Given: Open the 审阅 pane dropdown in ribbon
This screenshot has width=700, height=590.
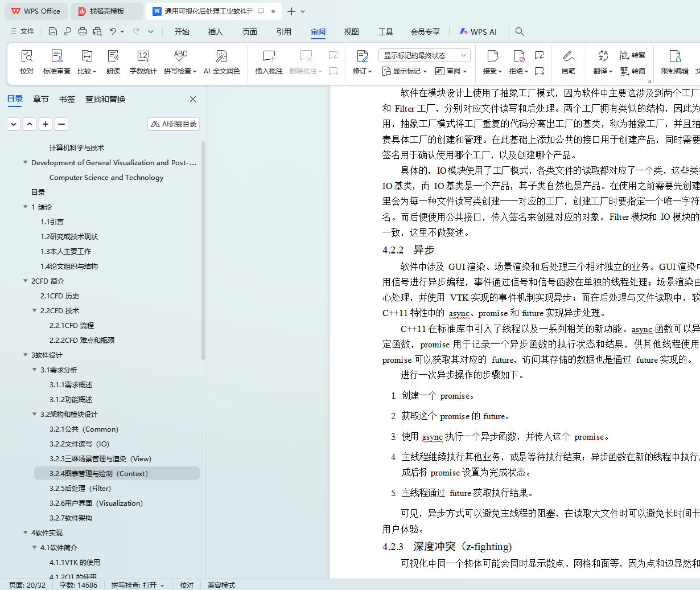Looking at the screenshot, I should click(451, 71).
